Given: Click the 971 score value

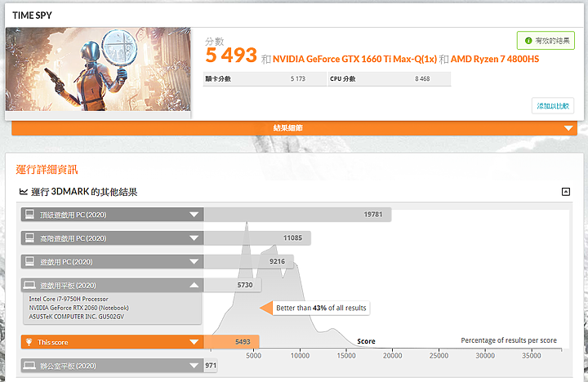Looking at the screenshot, I should pyautogui.click(x=211, y=366).
